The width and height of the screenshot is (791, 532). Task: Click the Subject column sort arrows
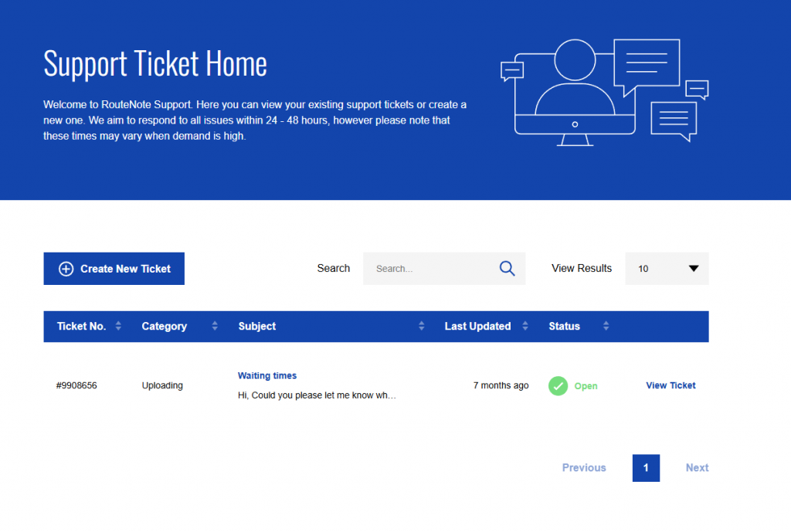click(x=421, y=327)
